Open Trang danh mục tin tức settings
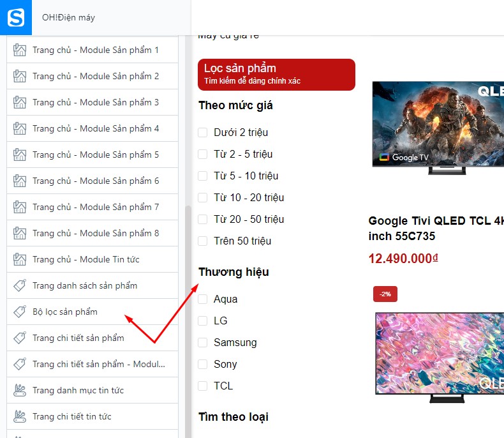This screenshot has width=504, height=438. pyautogui.click(x=93, y=390)
